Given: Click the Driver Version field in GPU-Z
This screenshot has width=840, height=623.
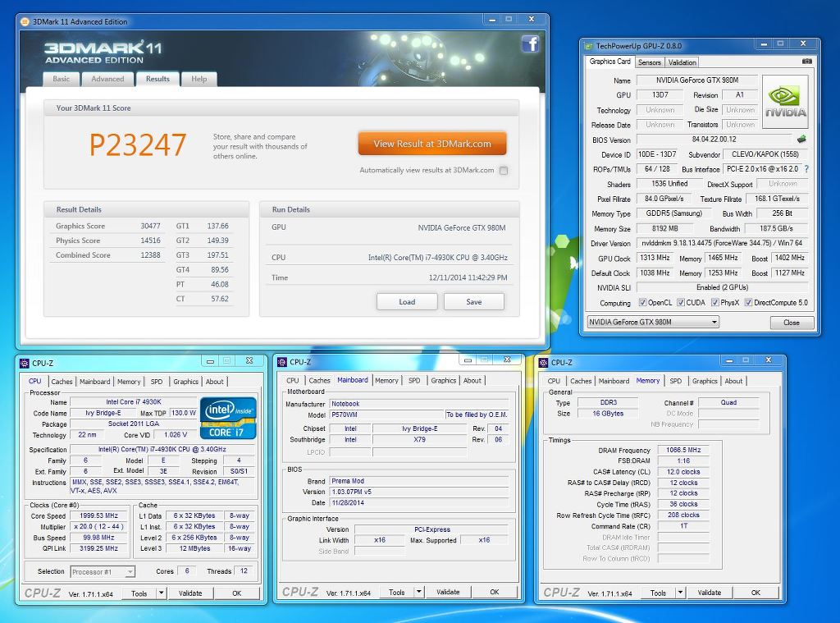Looking at the screenshot, I should 722,243.
